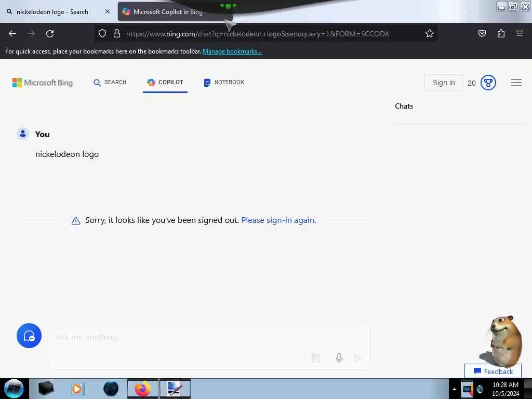The image size is (532, 399).
Task: Follow the Please sign-in again link
Action: [x=278, y=220]
